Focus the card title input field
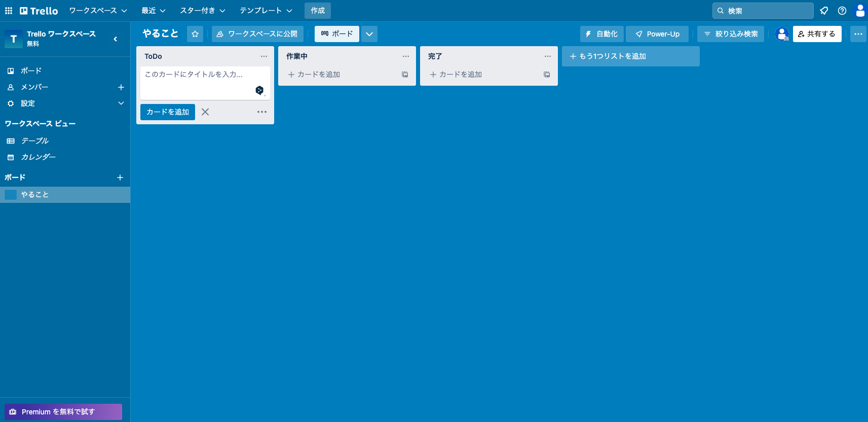The width and height of the screenshot is (868, 422). pos(205,83)
